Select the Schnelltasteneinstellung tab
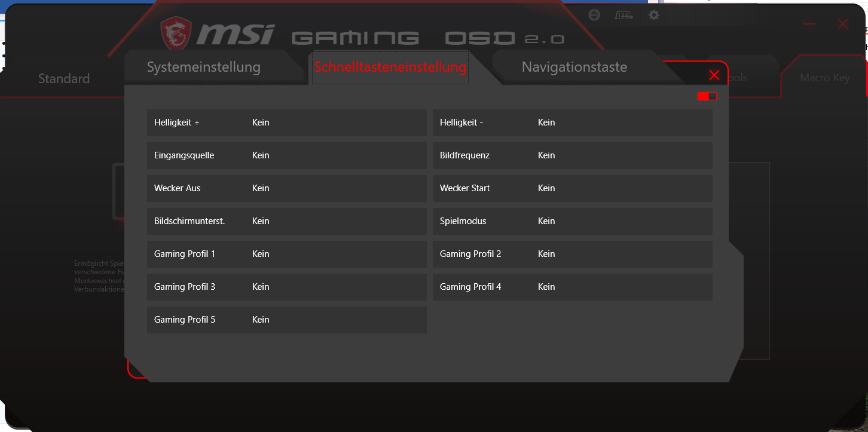 (x=390, y=67)
